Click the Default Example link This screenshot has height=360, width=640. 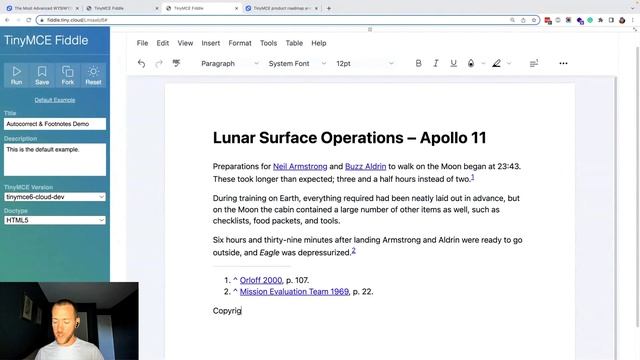[x=55, y=100]
